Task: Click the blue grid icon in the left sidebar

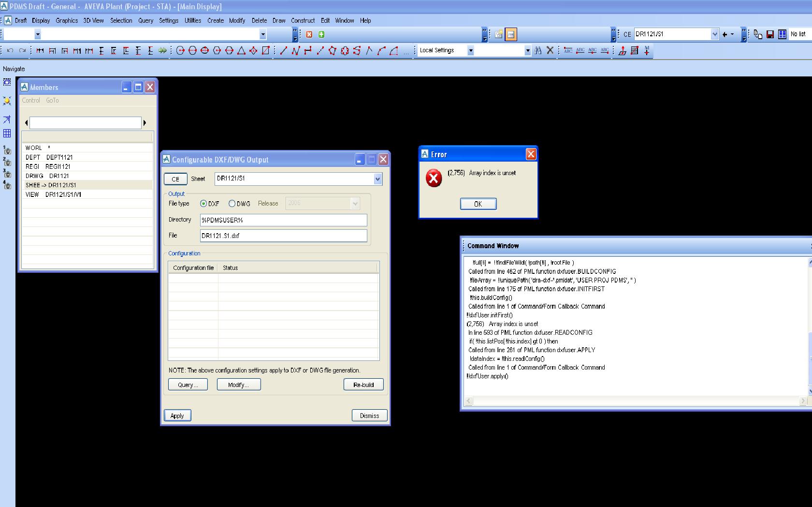Action: pos(7,134)
